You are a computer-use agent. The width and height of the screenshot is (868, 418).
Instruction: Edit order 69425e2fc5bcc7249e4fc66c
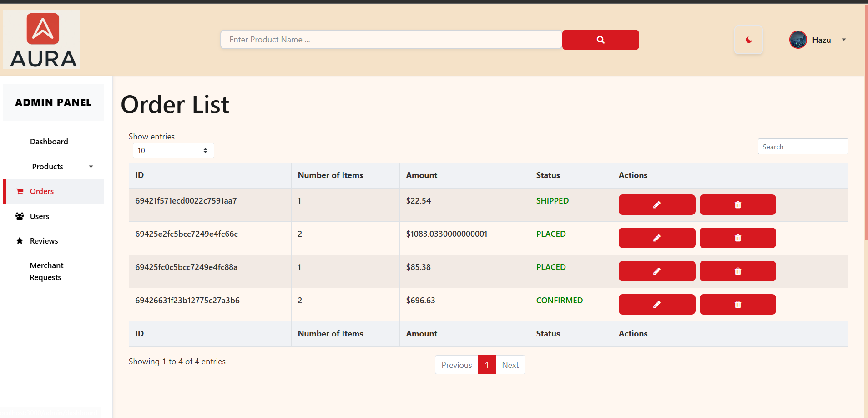pos(657,238)
